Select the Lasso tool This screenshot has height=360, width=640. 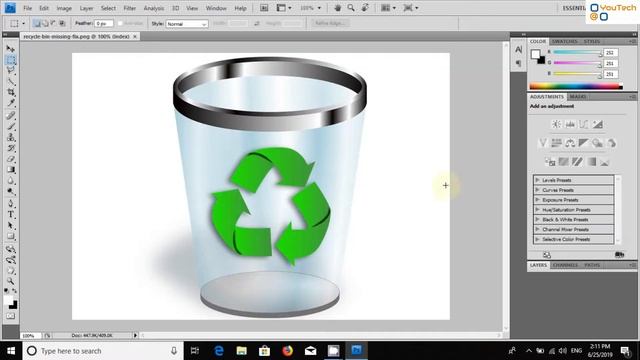tap(11, 71)
